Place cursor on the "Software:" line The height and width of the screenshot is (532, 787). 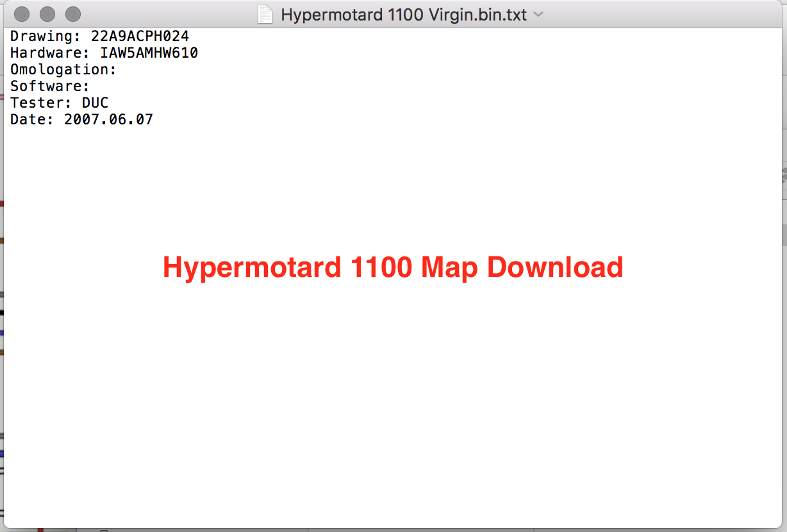[50, 86]
